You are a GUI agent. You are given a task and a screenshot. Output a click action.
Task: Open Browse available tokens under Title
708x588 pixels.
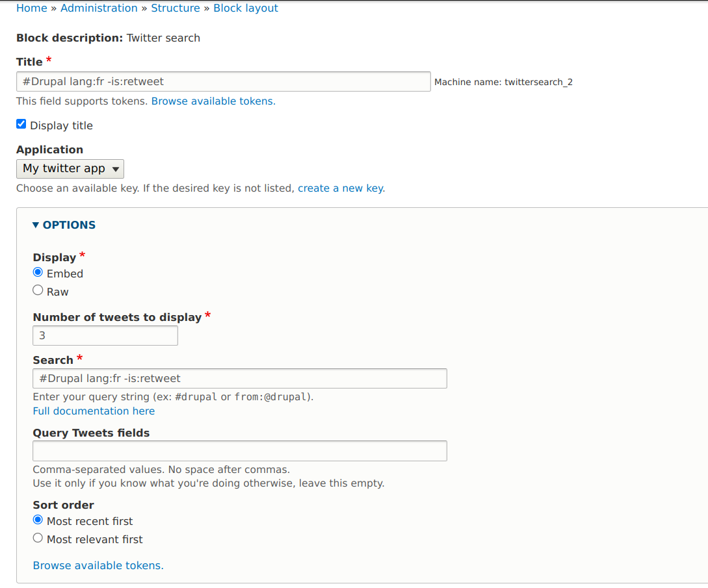click(213, 101)
